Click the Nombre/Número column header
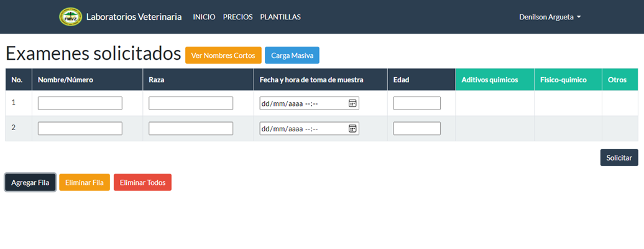This screenshot has width=644, height=249. (88, 80)
